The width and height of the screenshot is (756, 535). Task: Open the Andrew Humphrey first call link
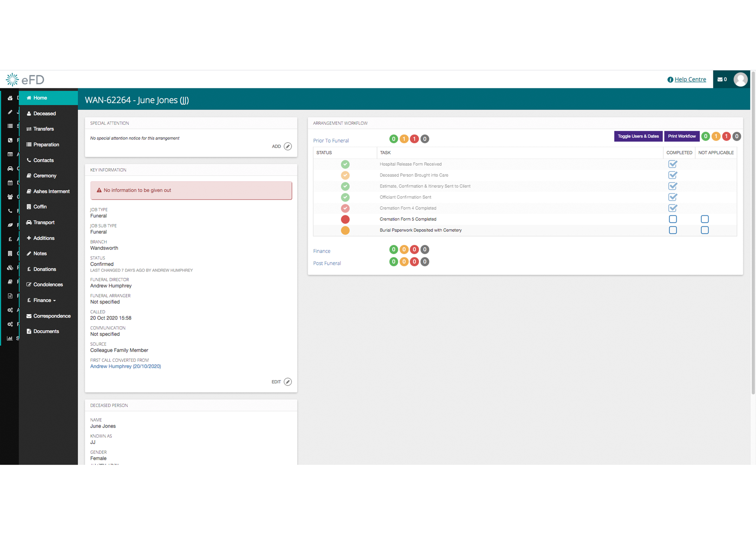(x=126, y=366)
